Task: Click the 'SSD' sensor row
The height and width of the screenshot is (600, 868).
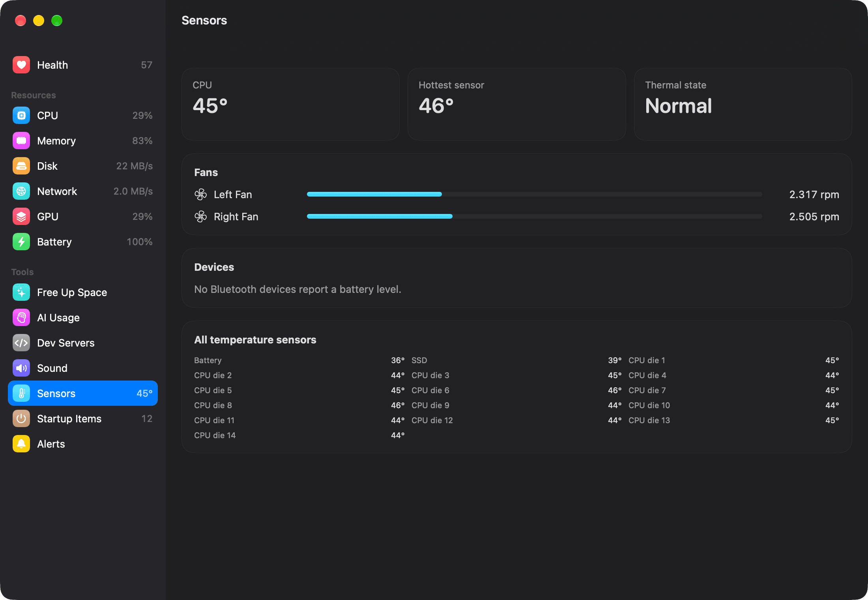Action: (516, 360)
